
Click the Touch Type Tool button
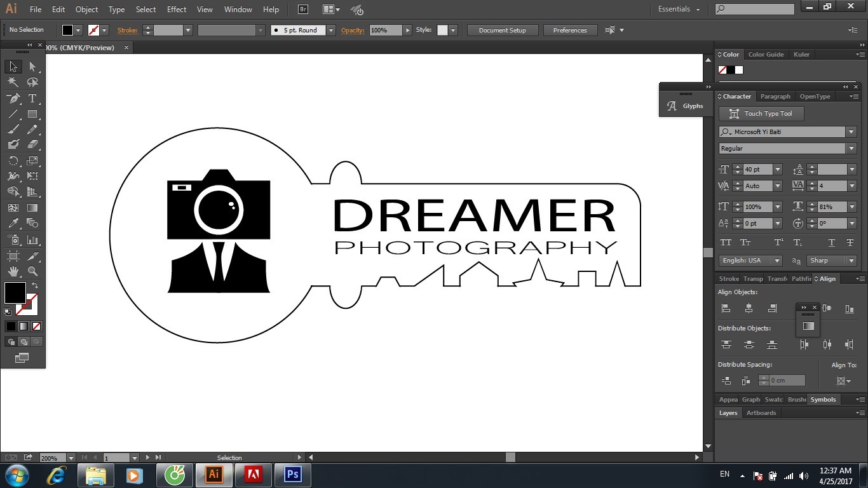pyautogui.click(x=761, y=114)
